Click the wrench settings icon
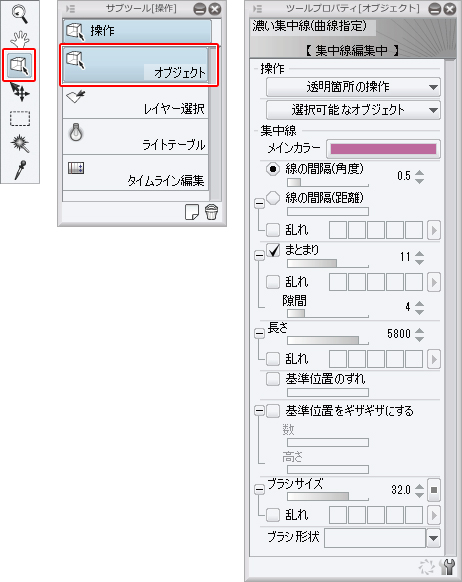Screen dimensions: 462x582 (x=447, y=567)
